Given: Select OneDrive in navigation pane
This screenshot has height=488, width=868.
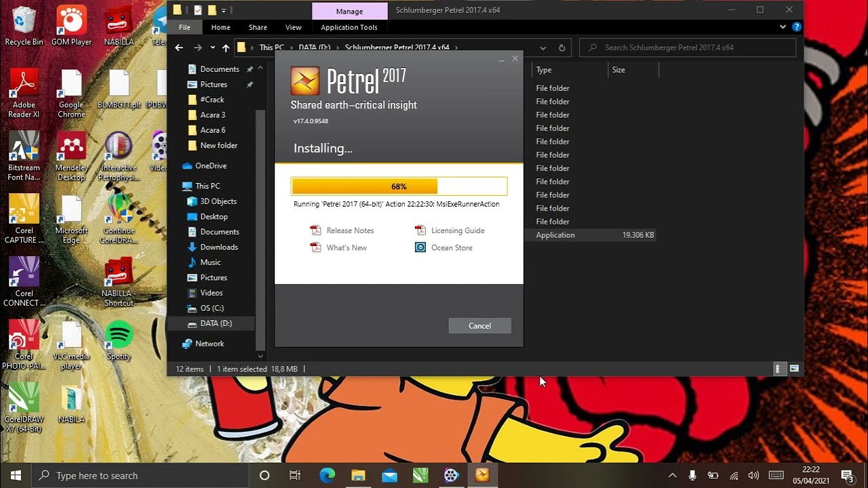Looking at the screenshot, I should pos(204,165).
